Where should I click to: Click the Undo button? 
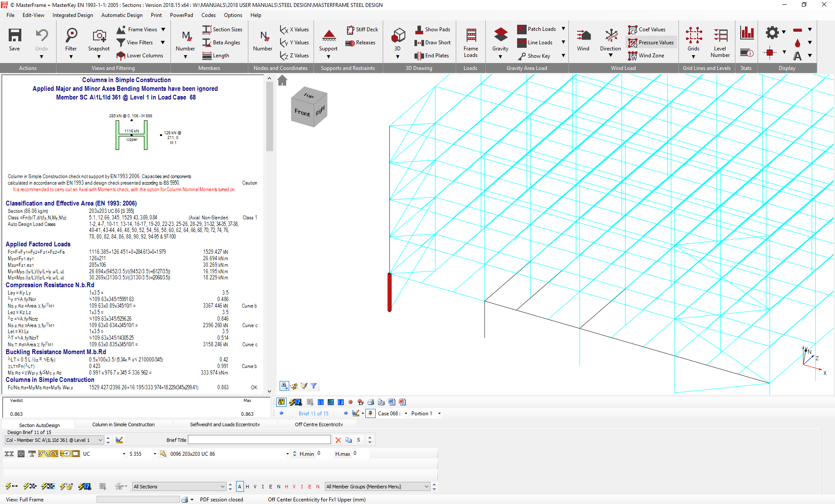pos(42,39)
